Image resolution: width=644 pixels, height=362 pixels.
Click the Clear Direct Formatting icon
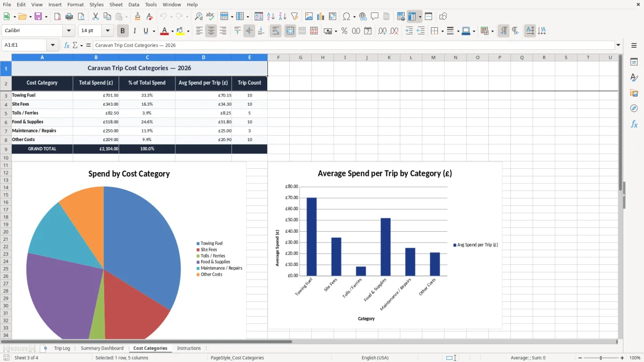pos(149,17)
